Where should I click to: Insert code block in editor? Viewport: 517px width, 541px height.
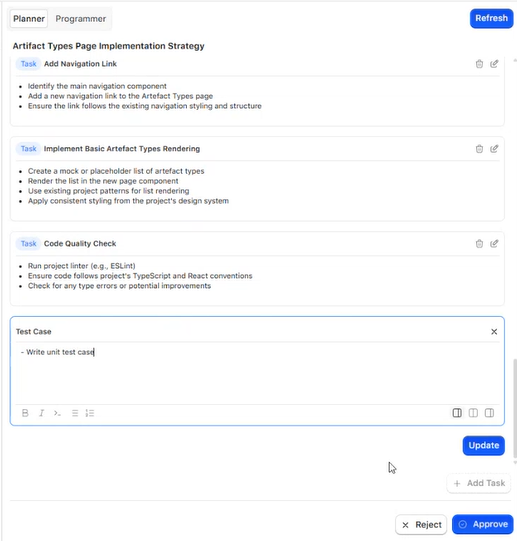pyautogui.click(x=57, y=413)
